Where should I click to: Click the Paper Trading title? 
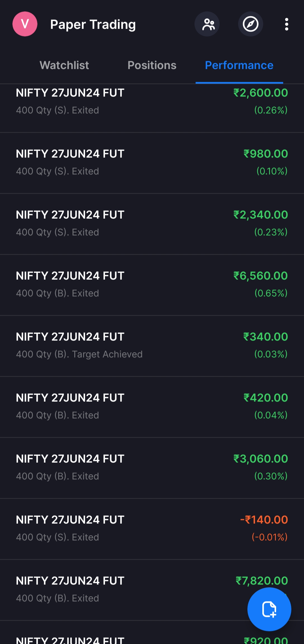pyautogui.click(x=93, y=24)
